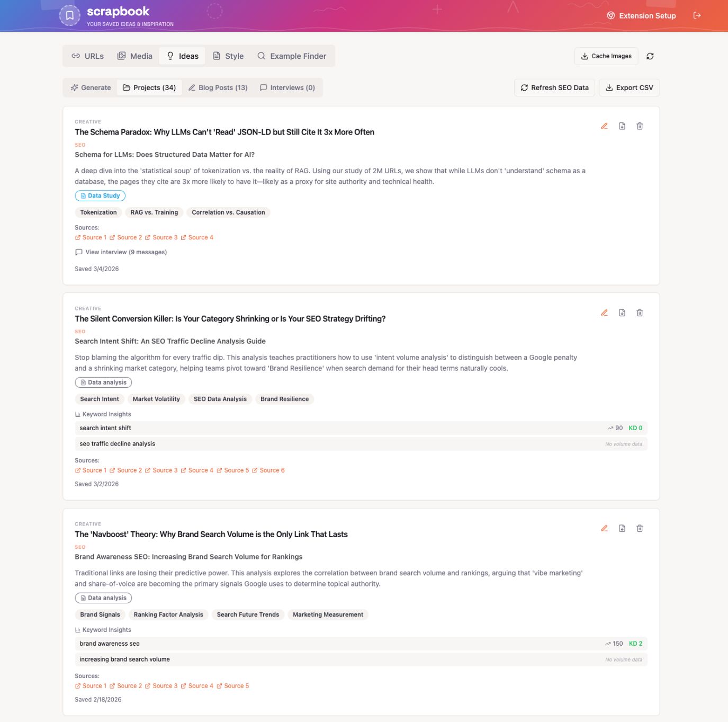
Task: Open the Generate tool with the sparkle icon
Action: point(90,87)
